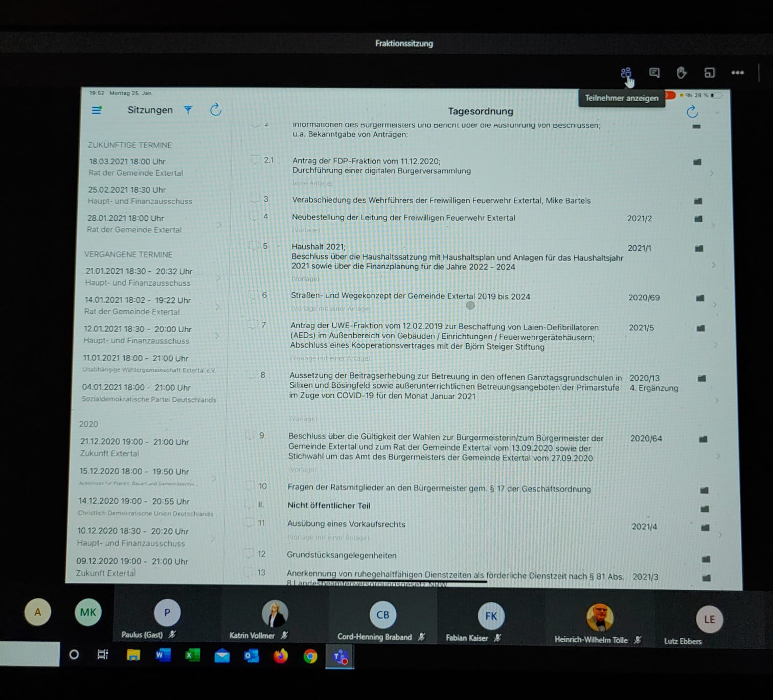Expand UWE-Fraktion Antrag chevron

tap(715, 345)
